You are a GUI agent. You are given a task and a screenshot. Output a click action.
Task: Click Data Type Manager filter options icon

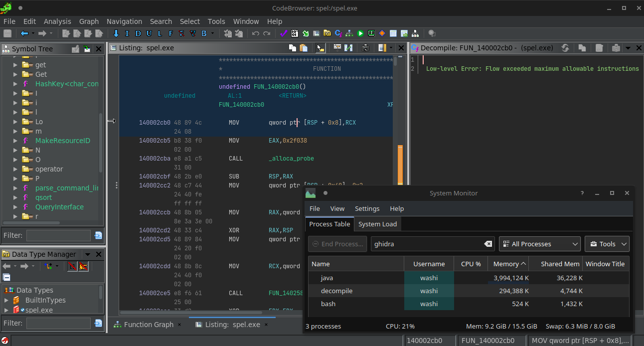(x=98, y=323)
